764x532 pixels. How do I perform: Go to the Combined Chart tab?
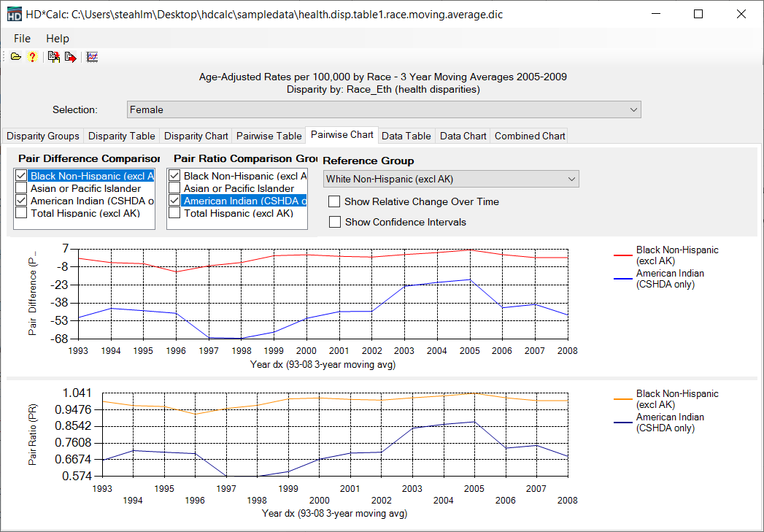[530, 136]
